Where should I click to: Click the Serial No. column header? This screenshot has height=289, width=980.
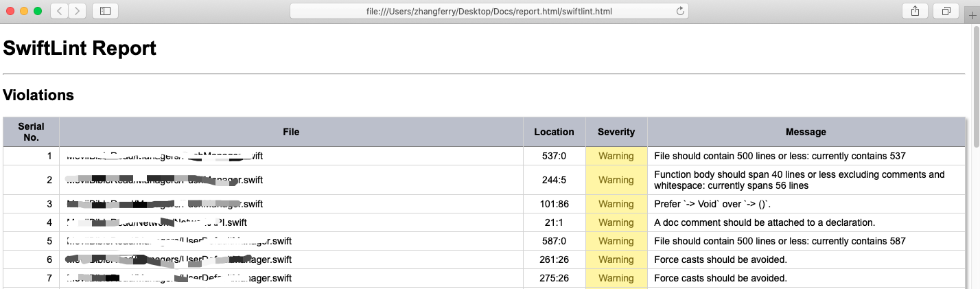(32, 132)
